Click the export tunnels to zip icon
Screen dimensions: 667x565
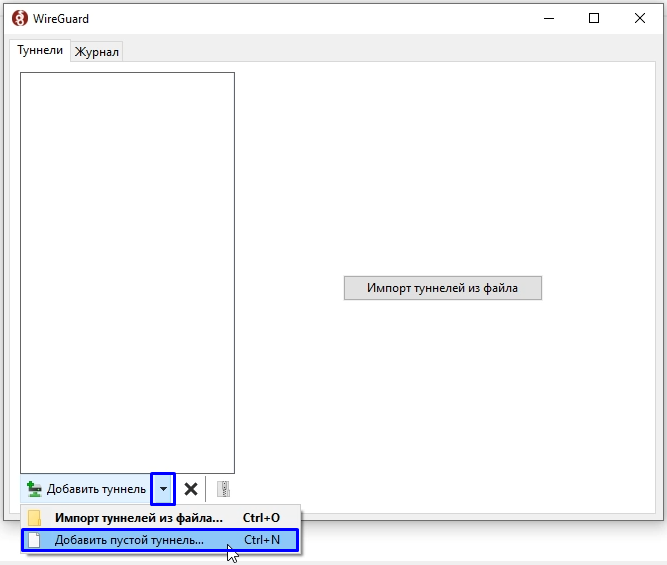pos(224,489)
